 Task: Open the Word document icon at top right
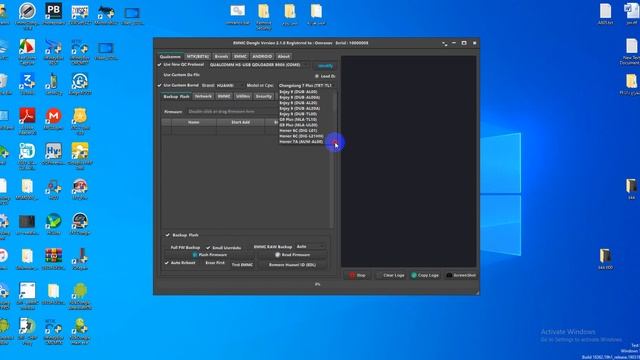[631, 13]
